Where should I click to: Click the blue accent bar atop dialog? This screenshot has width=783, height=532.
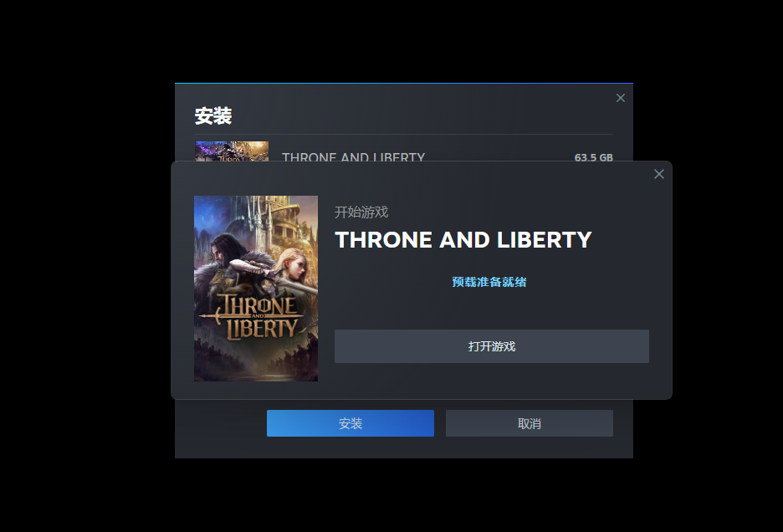(404, 83)
